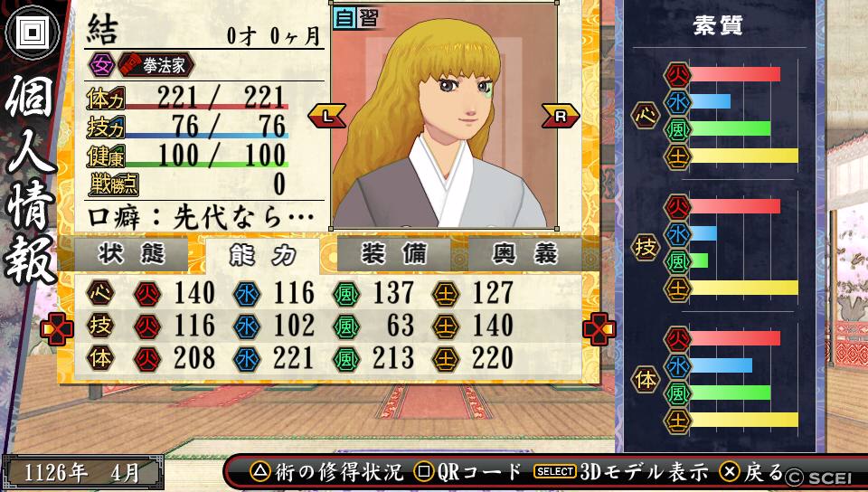Select the 奥義 tab
The width and height of the screenshot is (868, 492).
(524, 254)
